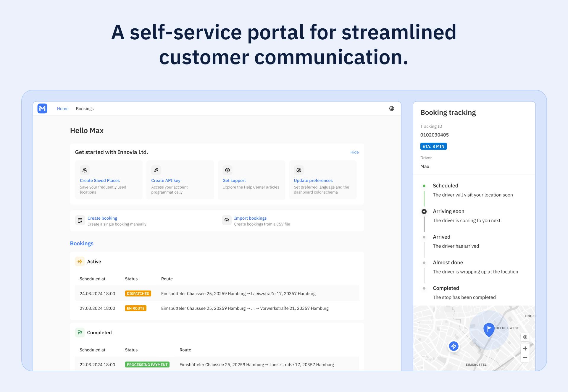Click the Get support question icon
The image size is (568, 392).
click(227, 170)
